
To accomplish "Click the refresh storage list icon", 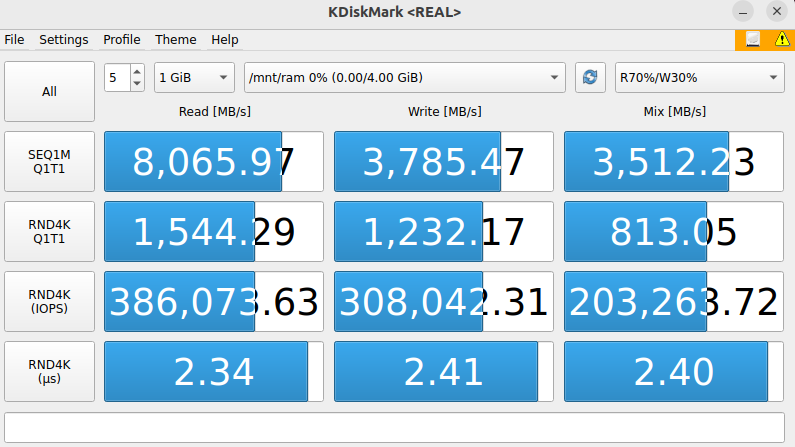I will coord(590,78).
